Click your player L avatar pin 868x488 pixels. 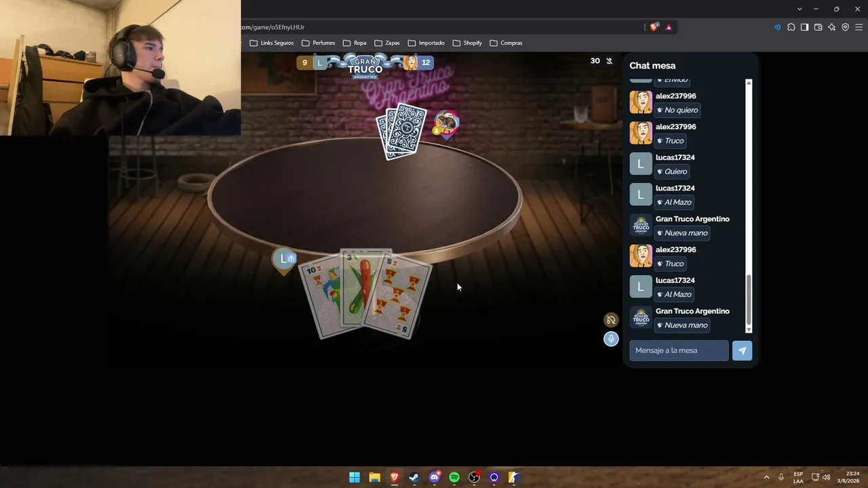(284, 260)
